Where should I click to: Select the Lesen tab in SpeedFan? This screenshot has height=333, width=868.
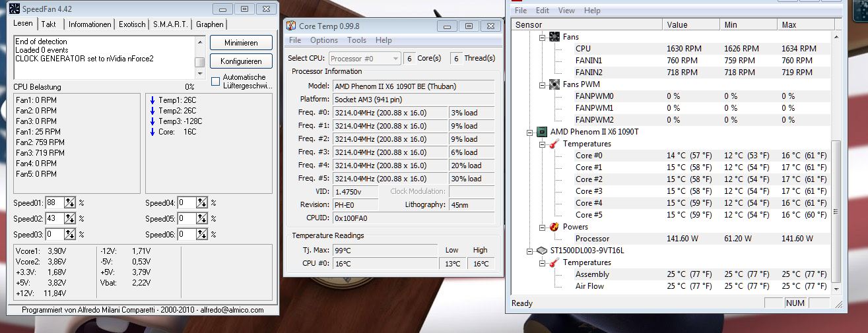23,23
